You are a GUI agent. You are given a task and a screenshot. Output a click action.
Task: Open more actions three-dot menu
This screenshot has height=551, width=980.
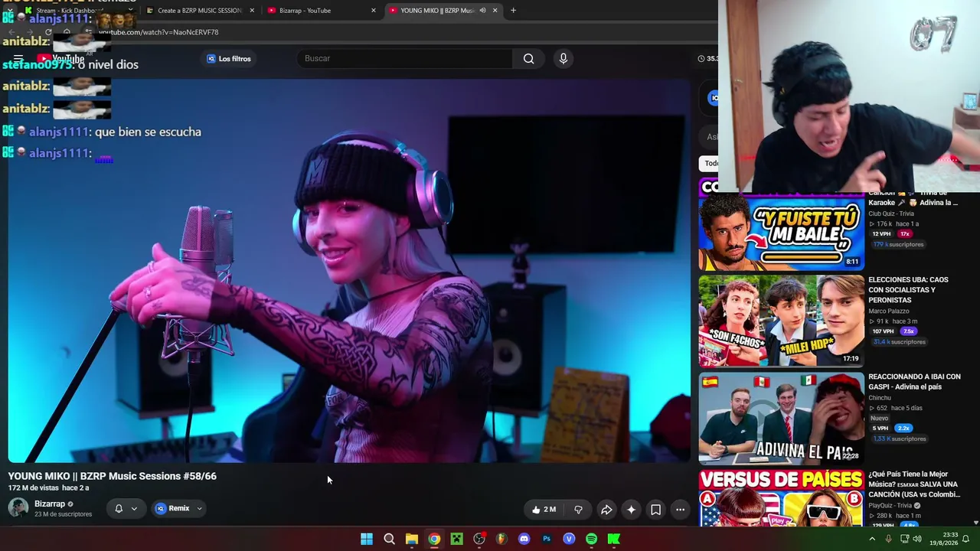680,510
